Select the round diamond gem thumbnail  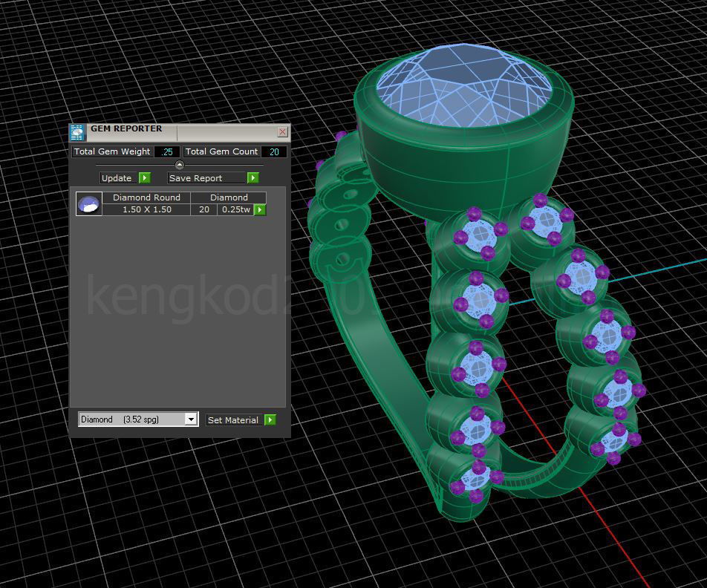tap(89, 204)
